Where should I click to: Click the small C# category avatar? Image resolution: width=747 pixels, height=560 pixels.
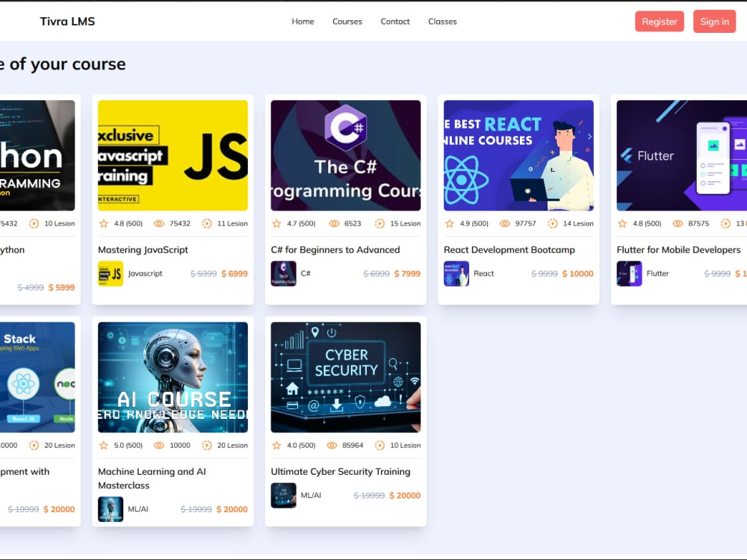(283, 274)
